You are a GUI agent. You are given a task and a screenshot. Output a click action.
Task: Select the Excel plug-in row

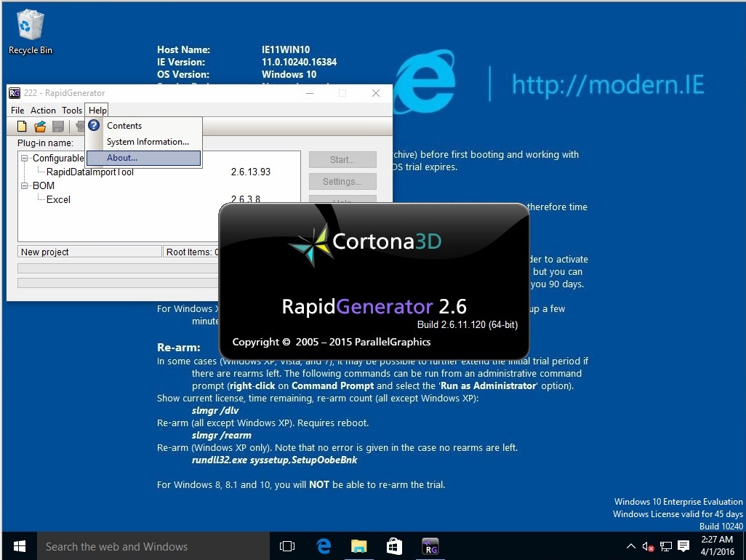pos(58,200)
